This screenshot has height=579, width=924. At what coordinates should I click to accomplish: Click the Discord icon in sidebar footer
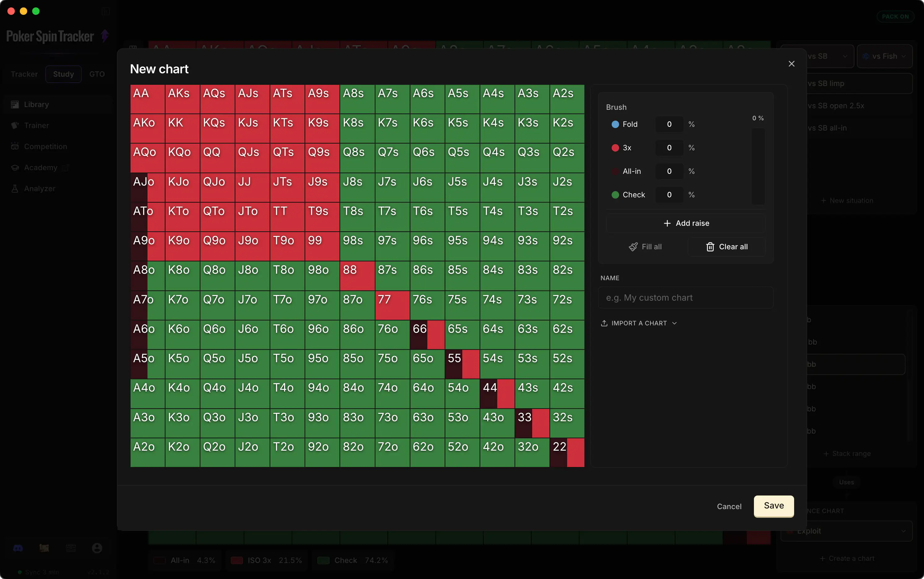[18, 548]
